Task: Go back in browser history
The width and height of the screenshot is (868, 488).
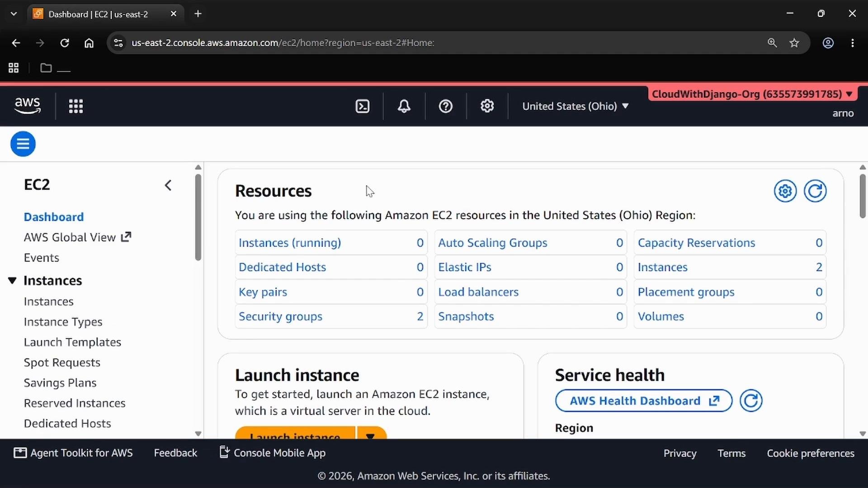Action: (x=16, y=43)
